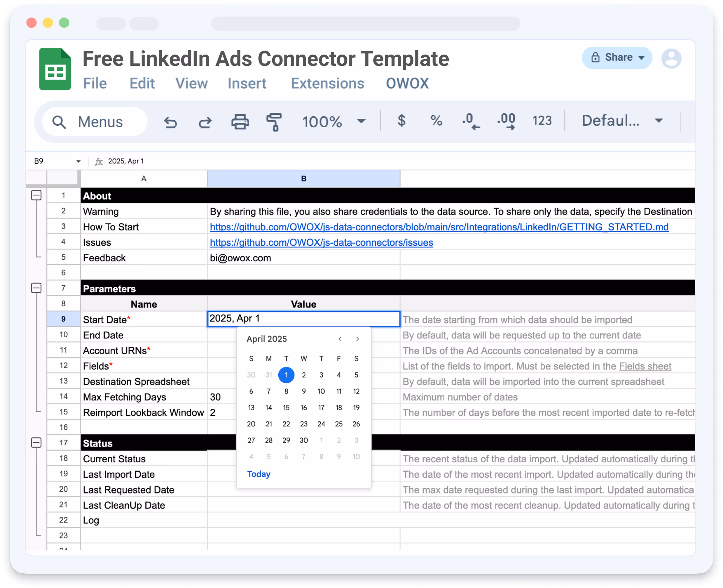
Task: Click the print icon
Action: 240,122
